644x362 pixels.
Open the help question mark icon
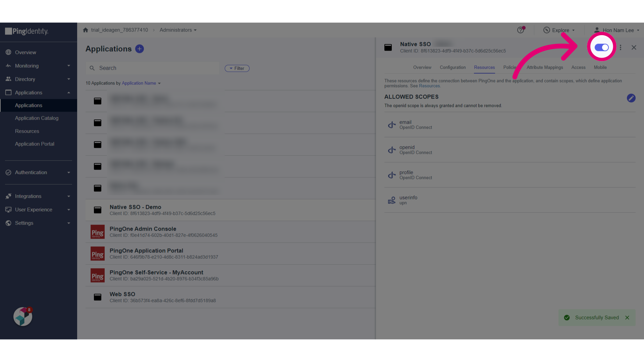pos(521,30)
